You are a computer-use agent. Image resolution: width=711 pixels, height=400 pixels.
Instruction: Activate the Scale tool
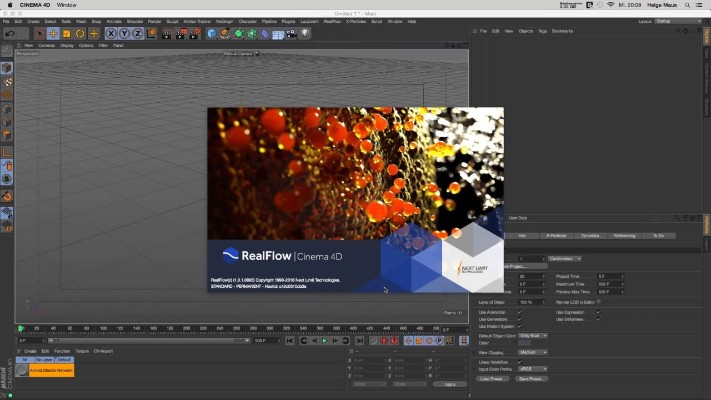coord(67,34)
